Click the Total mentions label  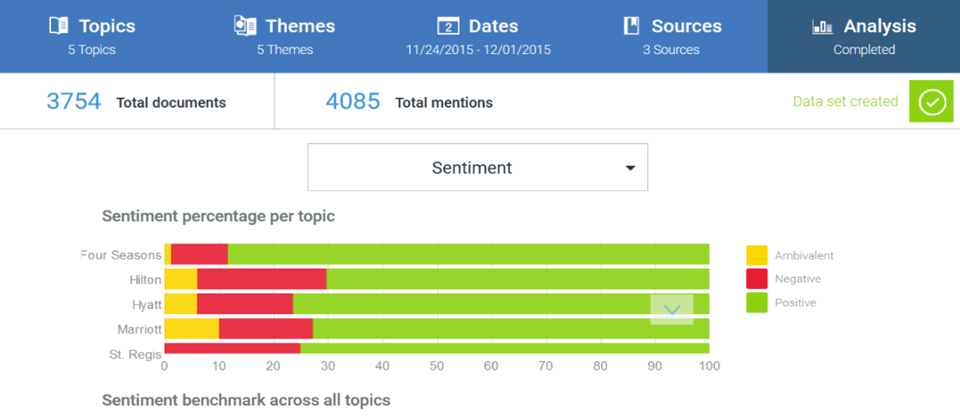point(444,103)
